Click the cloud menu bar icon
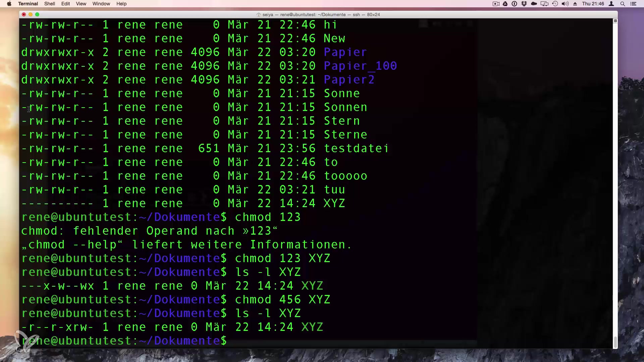Screen dimensions: 644x362 point(534,4)
